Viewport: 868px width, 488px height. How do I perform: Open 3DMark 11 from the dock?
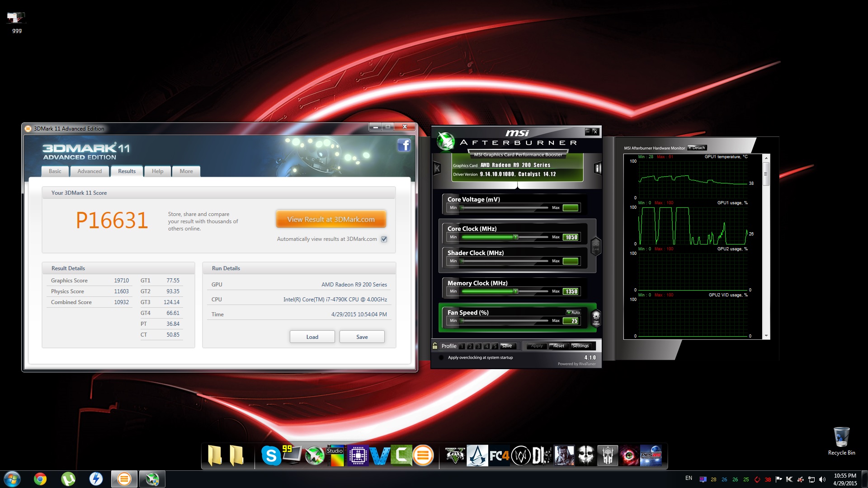point(423,455)
